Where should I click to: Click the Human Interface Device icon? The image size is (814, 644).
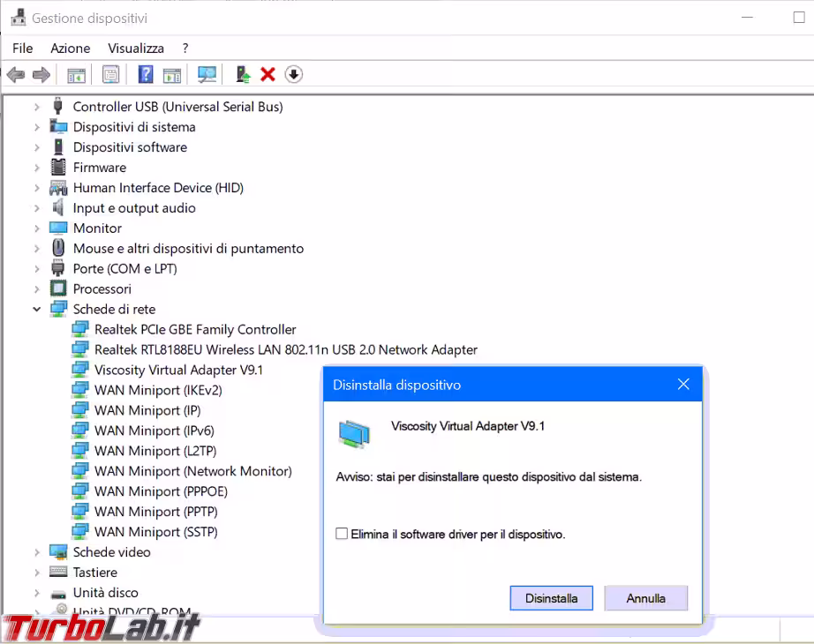pos(58,187)
